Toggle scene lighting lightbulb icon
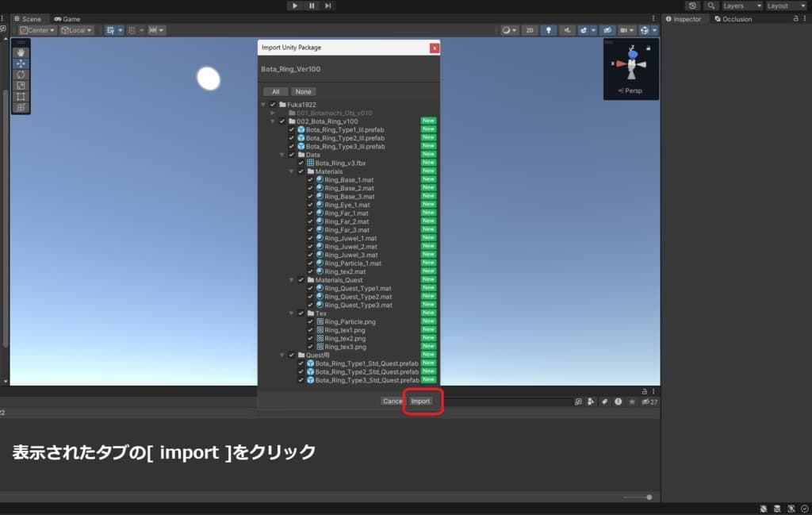The image size is (812, 515). click(548, 30)
